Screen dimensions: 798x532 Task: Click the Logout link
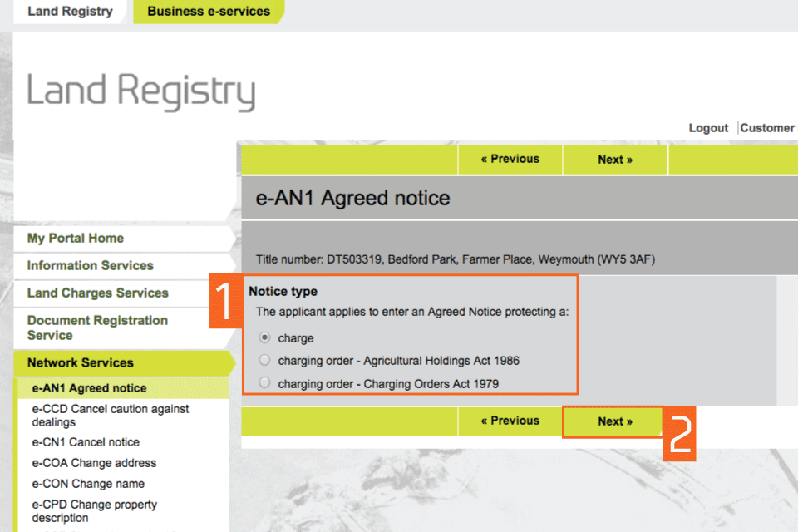(708, 128)
